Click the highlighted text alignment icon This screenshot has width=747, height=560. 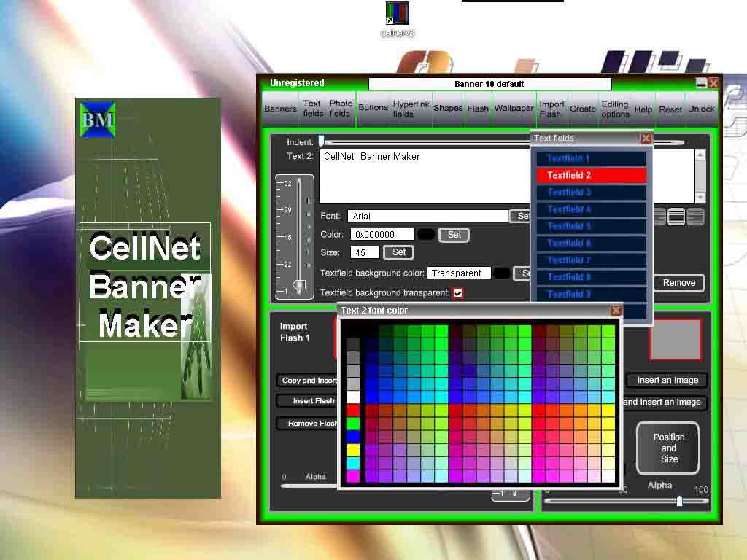pyautogui.click(x=676, y=217)
